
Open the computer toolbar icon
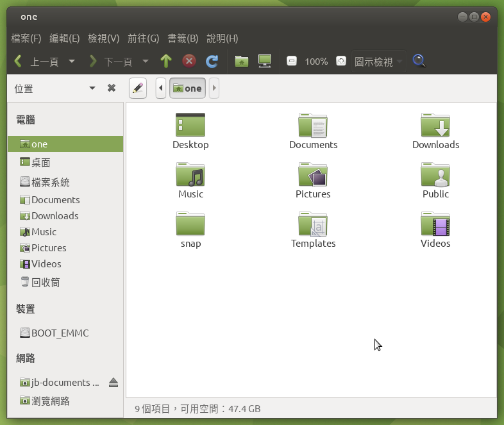(265, 61)
